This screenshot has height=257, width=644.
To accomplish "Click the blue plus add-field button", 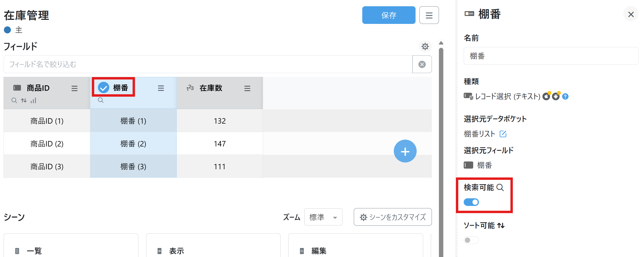I will coord(405,151).
